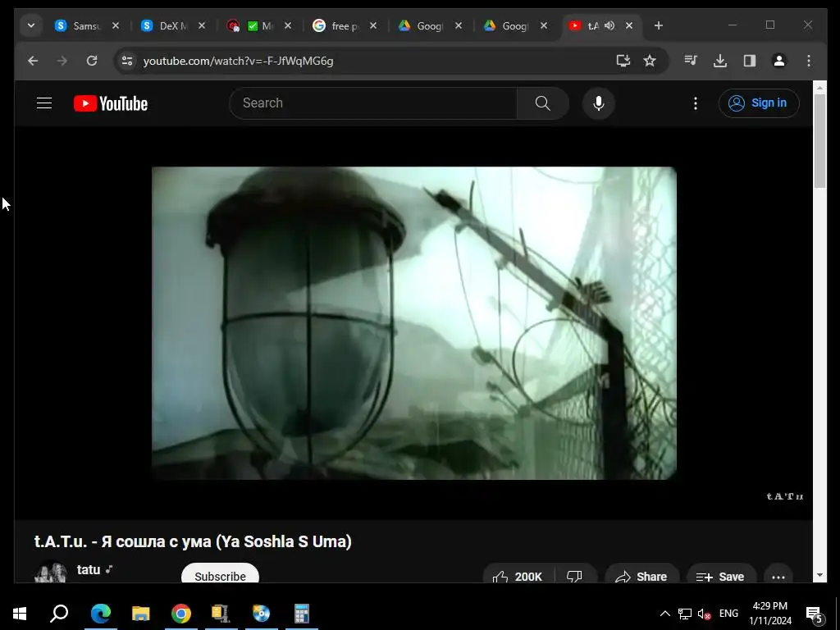This screenshot has width=840, height=630.
Task: Open Chrome downloads icon
Action: click(x=720, y=61)
